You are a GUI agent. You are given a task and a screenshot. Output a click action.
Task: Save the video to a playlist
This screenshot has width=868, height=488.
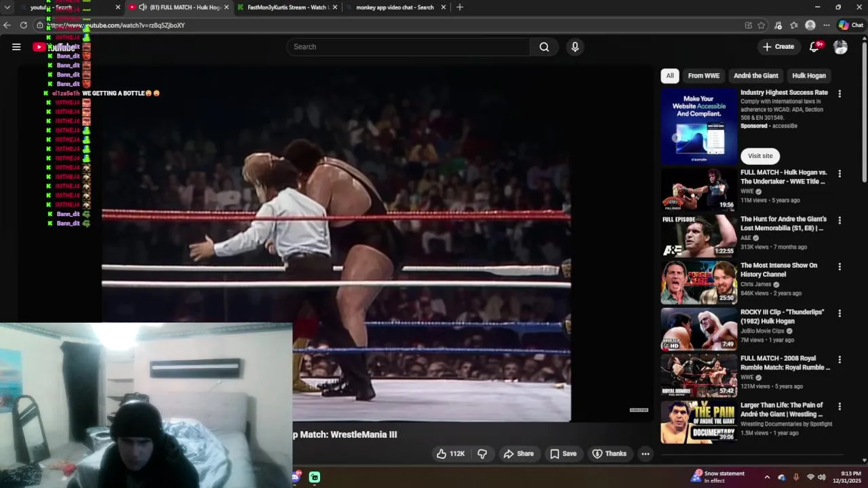pos(563,453)
